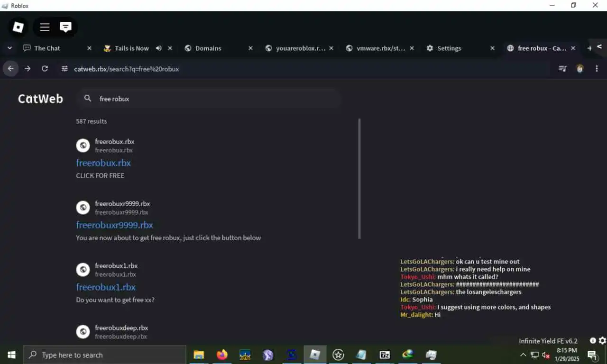The image size is (607, 364).
Task: Open the action center notifications icon
Action: tap(592, 355)
